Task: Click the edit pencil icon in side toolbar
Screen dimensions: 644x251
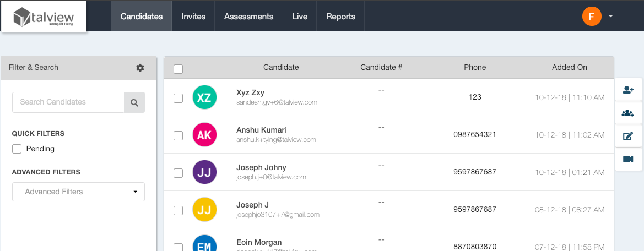Action: (628, 136)
